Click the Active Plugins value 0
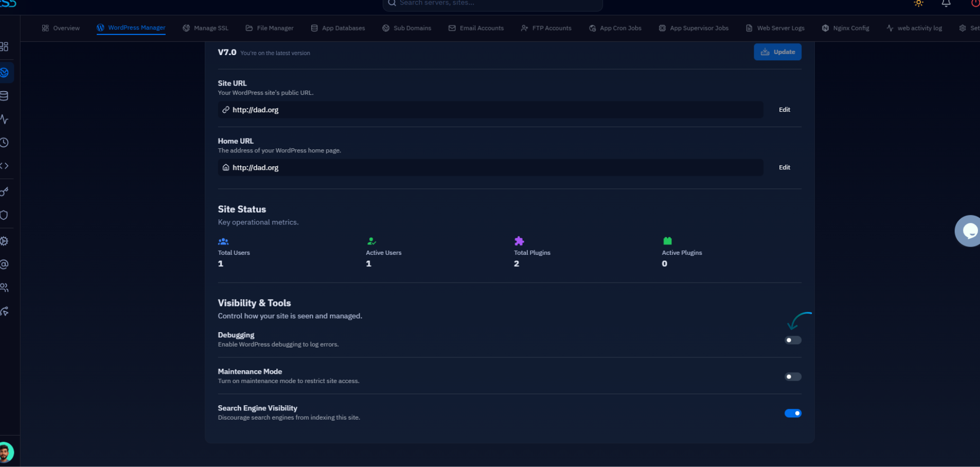 [664, 264]
